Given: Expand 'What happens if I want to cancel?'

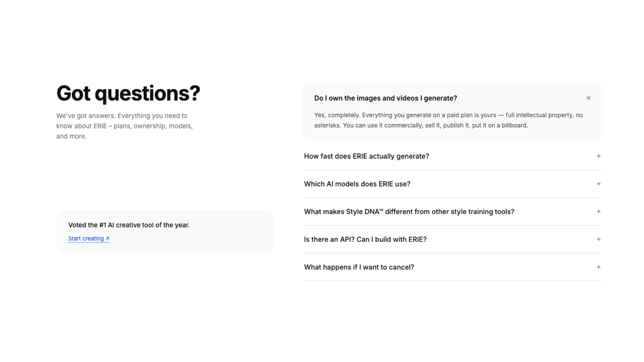Looking at the screenshot, I should [358, 267].
